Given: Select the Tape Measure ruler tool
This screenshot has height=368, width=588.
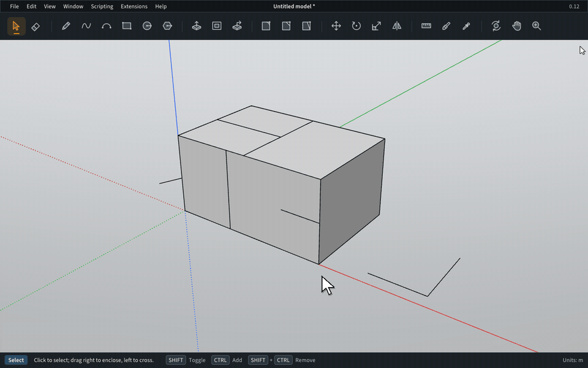Looking at the screenshot, I should click(x=426, y=26).
